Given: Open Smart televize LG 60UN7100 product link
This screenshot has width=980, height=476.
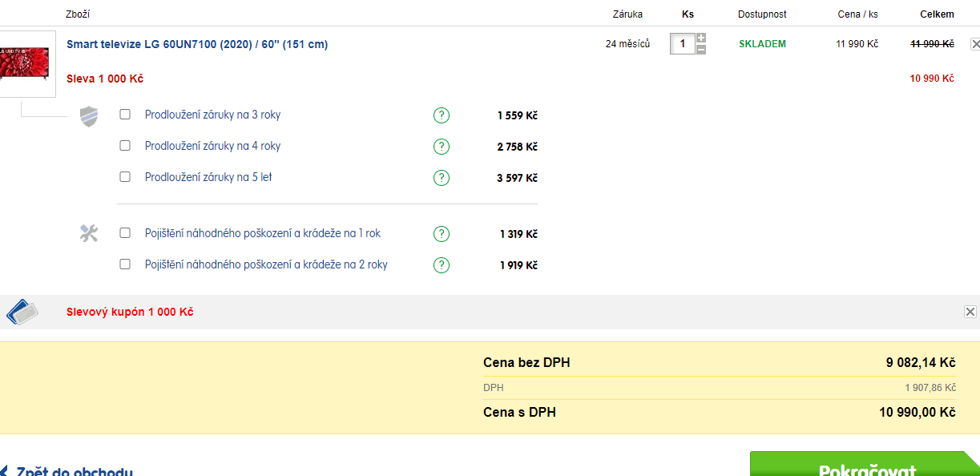Looking at the screenshot, I should point(197,44).
